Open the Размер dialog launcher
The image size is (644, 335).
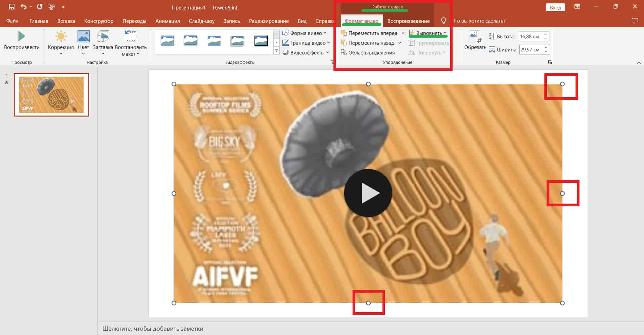coord(550,62)
